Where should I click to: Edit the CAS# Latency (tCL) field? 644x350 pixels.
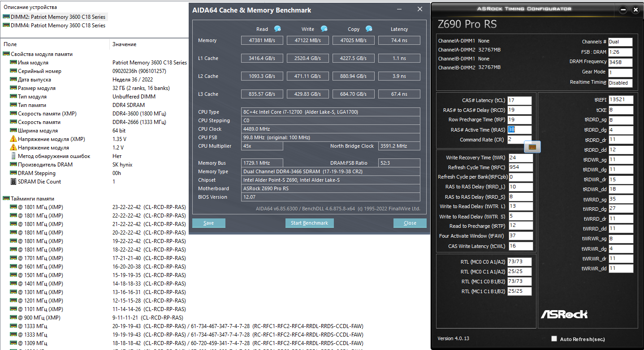coord(519,100)
